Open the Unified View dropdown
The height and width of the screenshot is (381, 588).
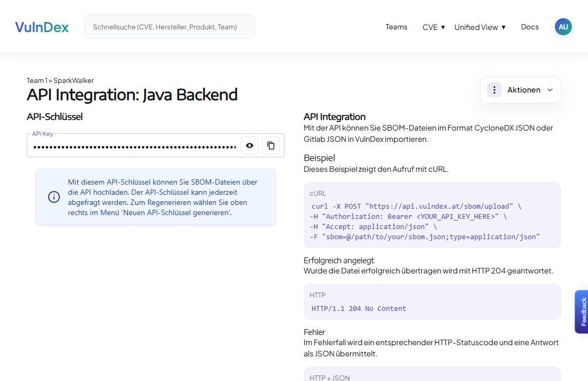[479, 27]
